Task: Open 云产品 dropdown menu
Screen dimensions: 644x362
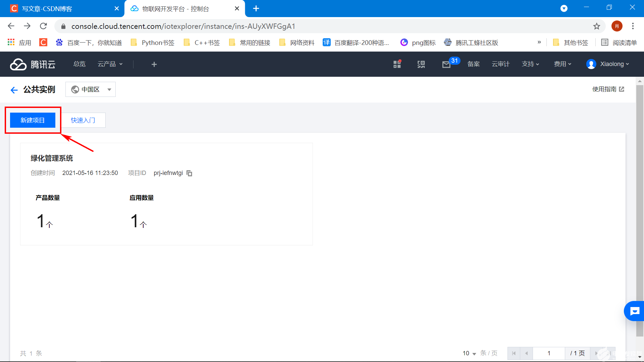Action: 110,64
